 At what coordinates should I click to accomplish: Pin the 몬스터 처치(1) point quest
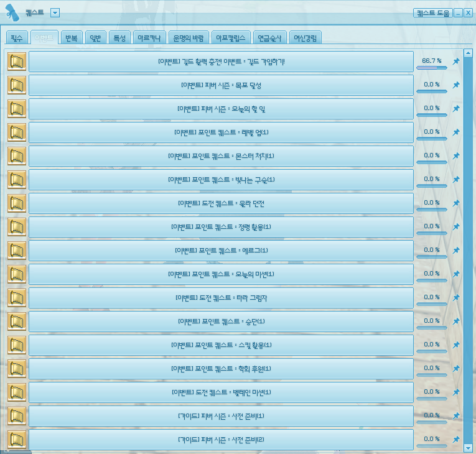click(456, 156)
